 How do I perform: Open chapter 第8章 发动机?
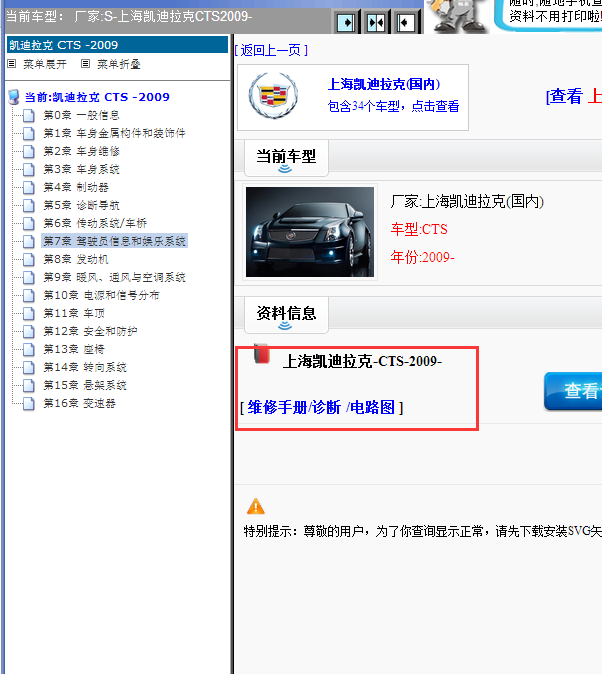click(76, 259)
